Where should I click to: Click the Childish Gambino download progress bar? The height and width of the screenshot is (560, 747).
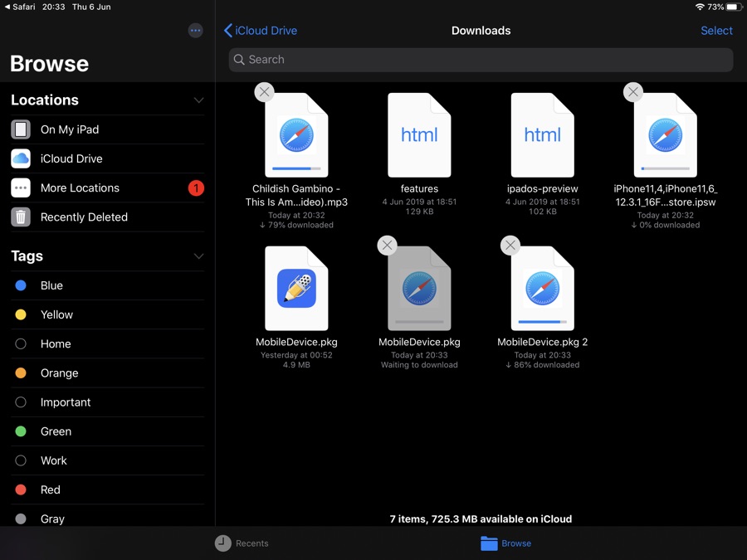(296, 168)
